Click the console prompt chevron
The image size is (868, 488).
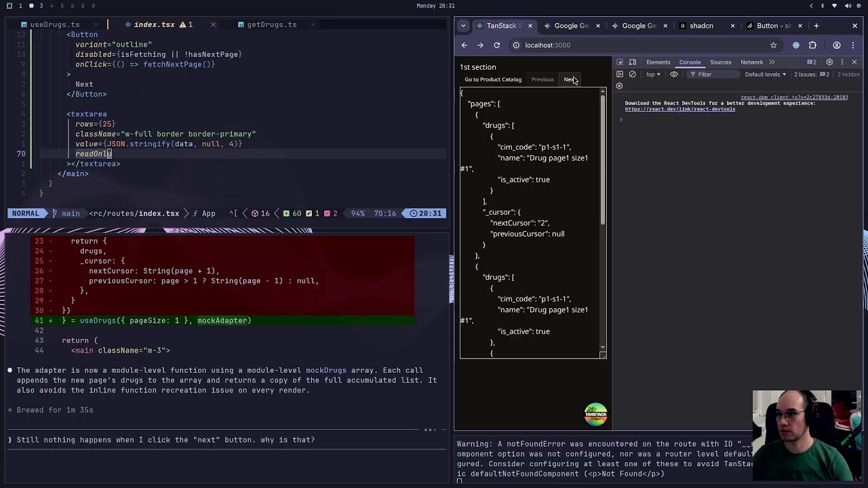620,120
